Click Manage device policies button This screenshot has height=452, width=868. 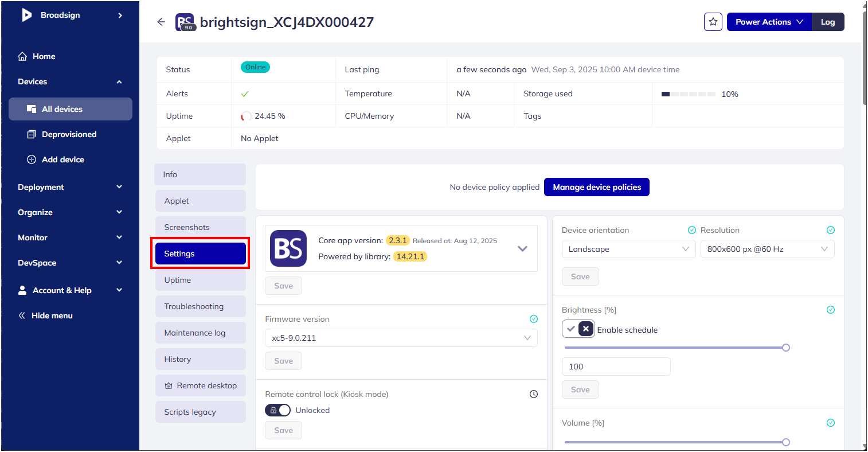[x=597, y=187]
